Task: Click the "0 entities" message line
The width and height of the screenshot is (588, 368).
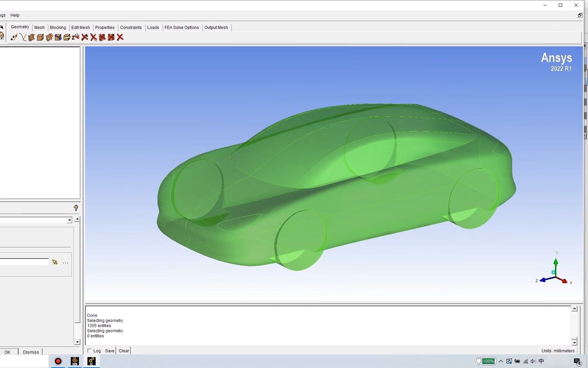Action: tap(96, 336)
